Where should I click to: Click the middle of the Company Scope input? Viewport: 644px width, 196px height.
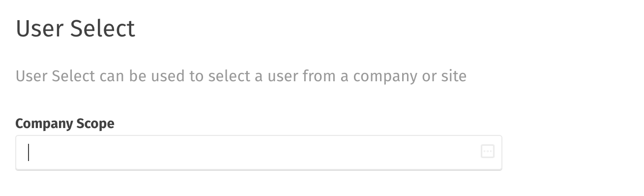pos(259,153)
